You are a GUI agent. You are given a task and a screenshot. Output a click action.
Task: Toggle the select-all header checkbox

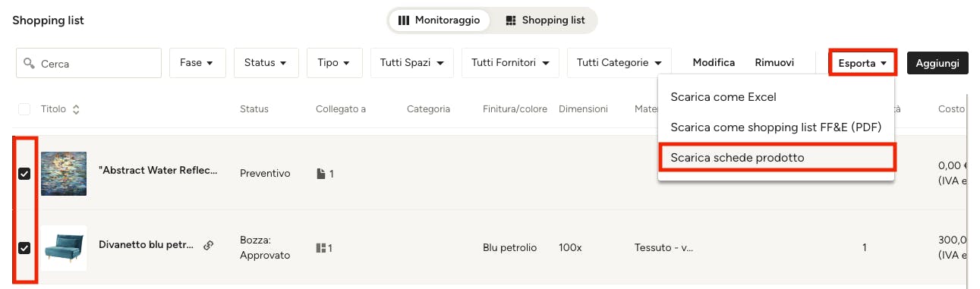pos(24,109)
